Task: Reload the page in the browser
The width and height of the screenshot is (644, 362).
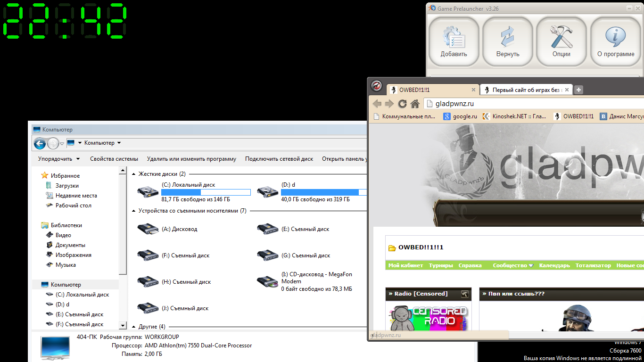Action: pos(402,104)
